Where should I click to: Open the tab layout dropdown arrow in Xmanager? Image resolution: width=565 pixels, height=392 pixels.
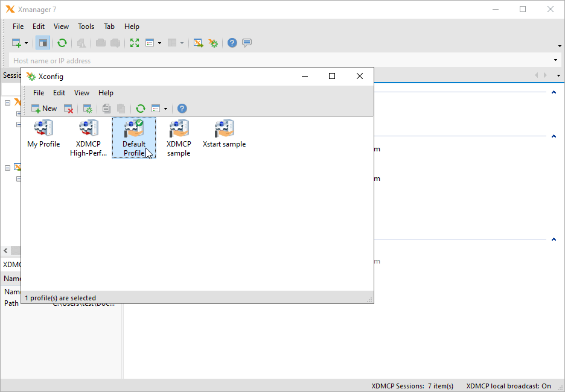click(x=182, y=43)
